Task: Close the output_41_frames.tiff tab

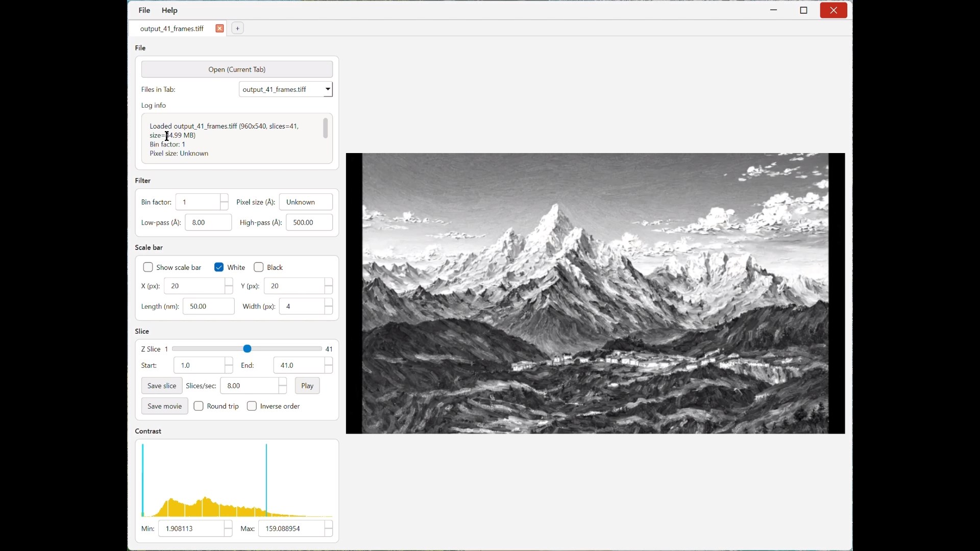Action: coord(219,29)
